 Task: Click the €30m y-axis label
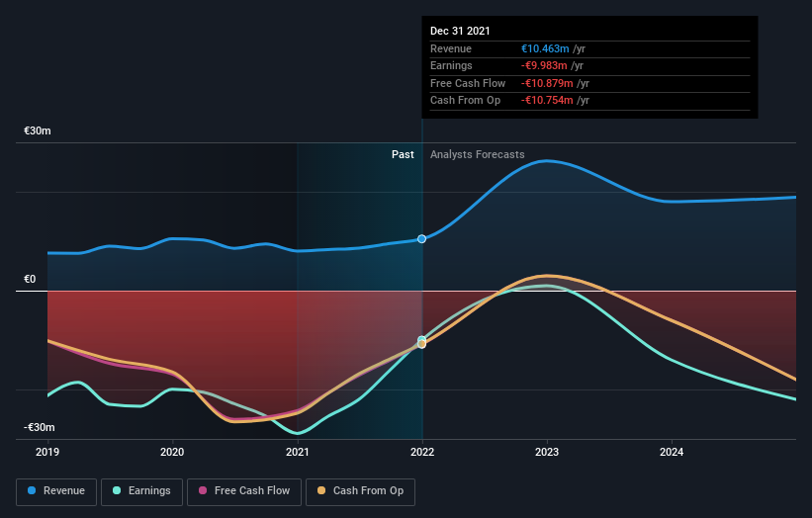tap(38, 130)
